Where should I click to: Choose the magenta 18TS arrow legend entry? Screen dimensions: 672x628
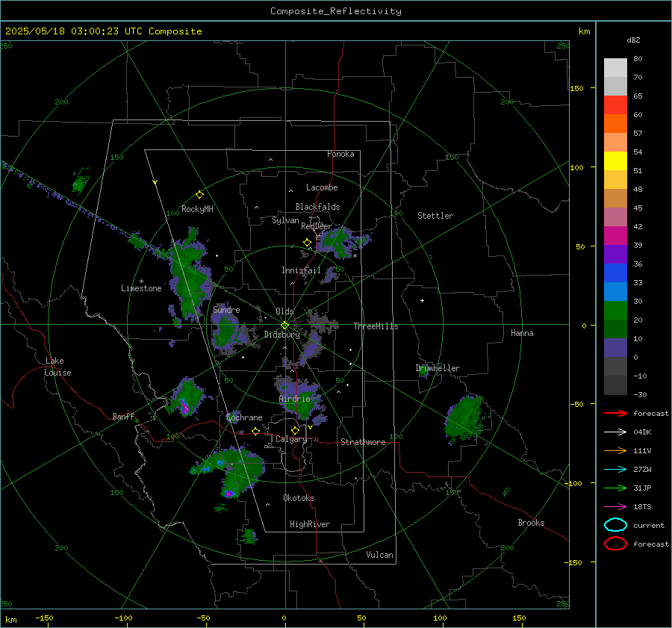coord(615,507)
